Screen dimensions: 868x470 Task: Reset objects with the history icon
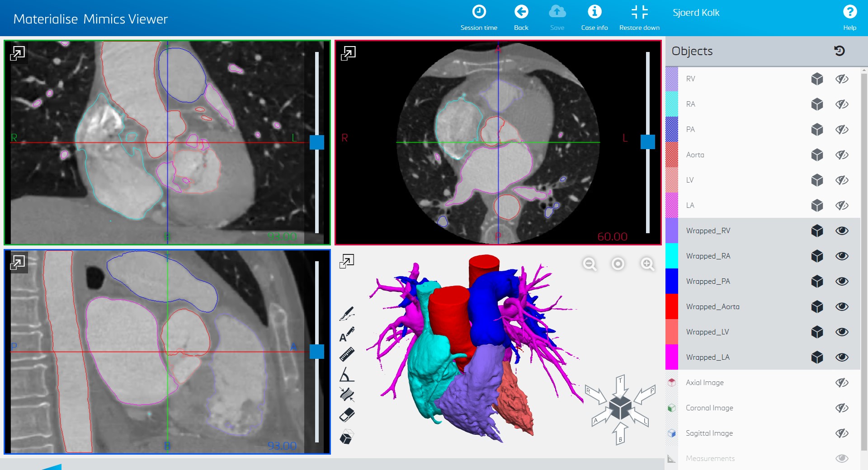840,51
